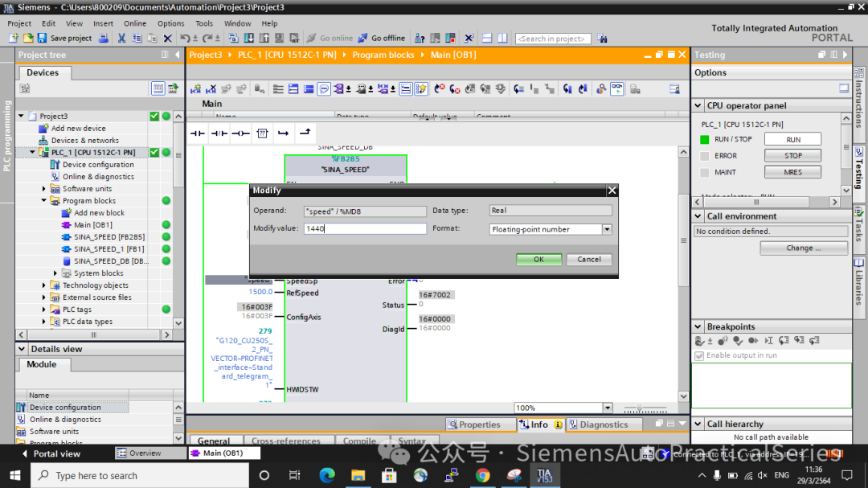The height and width of the screenshot is (488, 868).
Task: Click the Copy icon in toolbar
Action: [x=137, y=38]
